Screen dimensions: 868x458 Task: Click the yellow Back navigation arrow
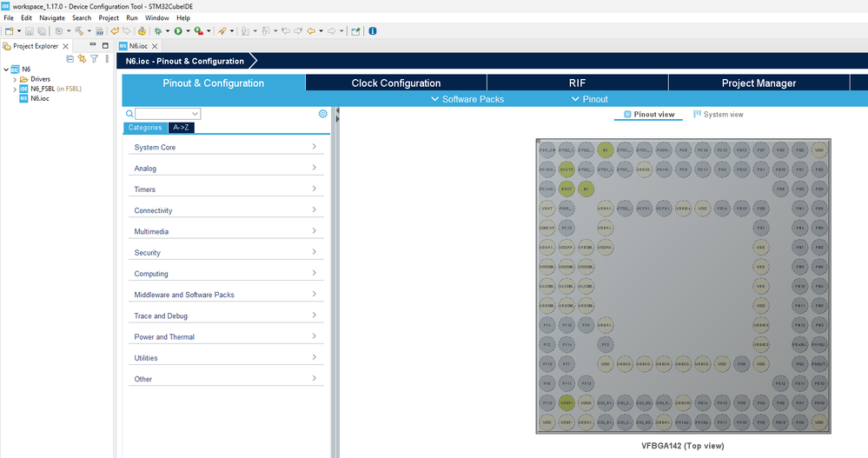tap(311, 31)
